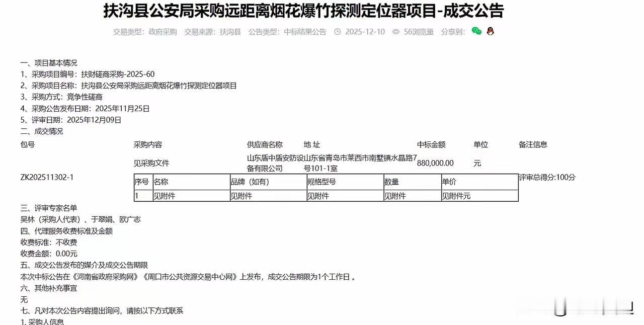Select package number ZK202511302-1
The width and height of the screenshot is (644, 325).
pos(48,177)
